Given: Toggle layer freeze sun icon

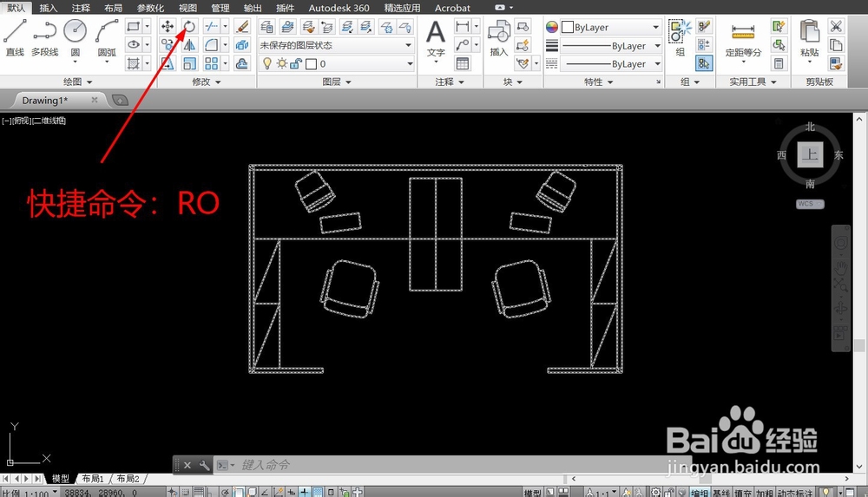Looking at the screenshot, I should point(282,63).
